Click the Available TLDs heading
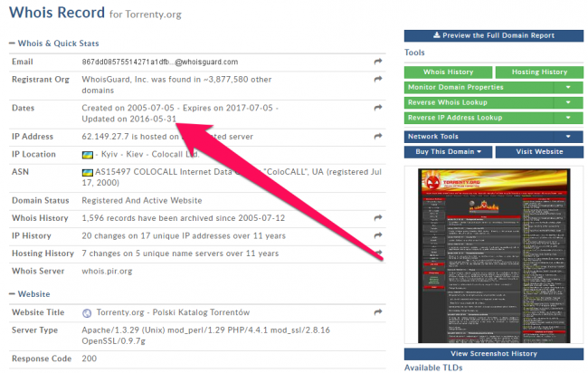 click(433, 368)
